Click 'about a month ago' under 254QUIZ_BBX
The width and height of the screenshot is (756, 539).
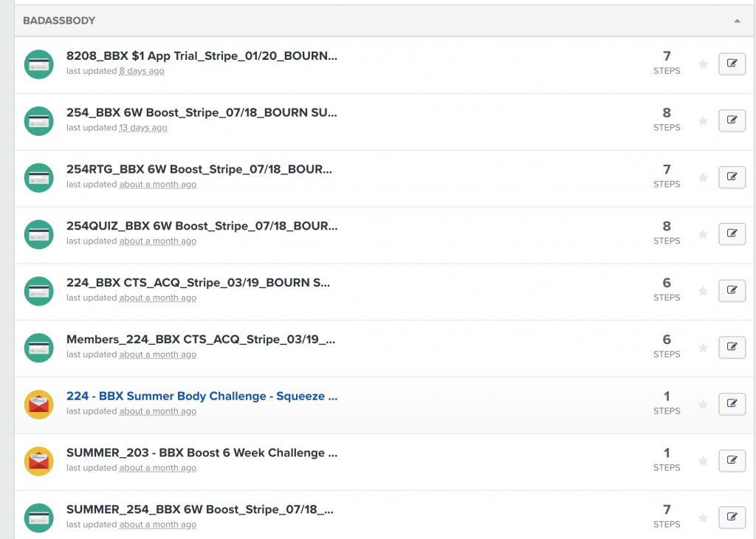(158, 241)
